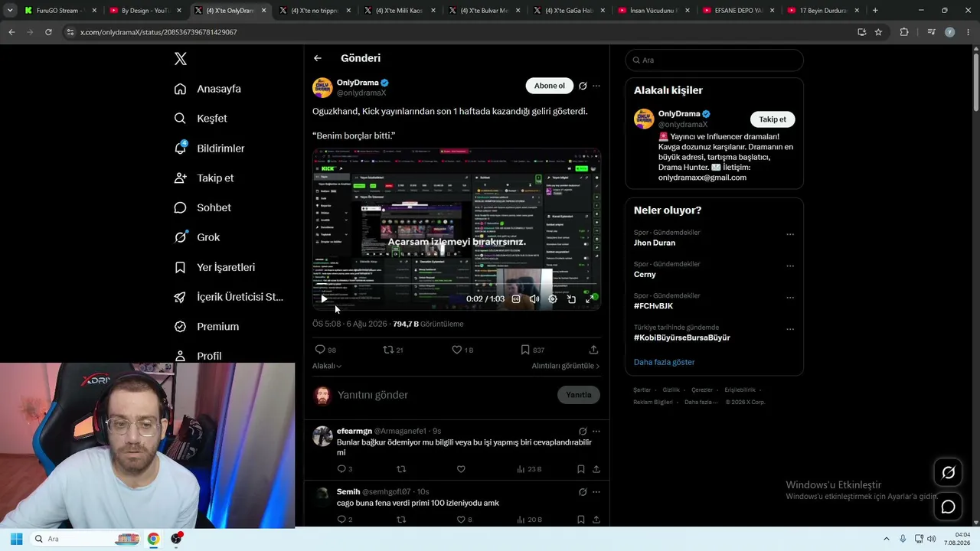Open tab search dropdown in Chrome
980x551 pixels.
tap(10, 11)
